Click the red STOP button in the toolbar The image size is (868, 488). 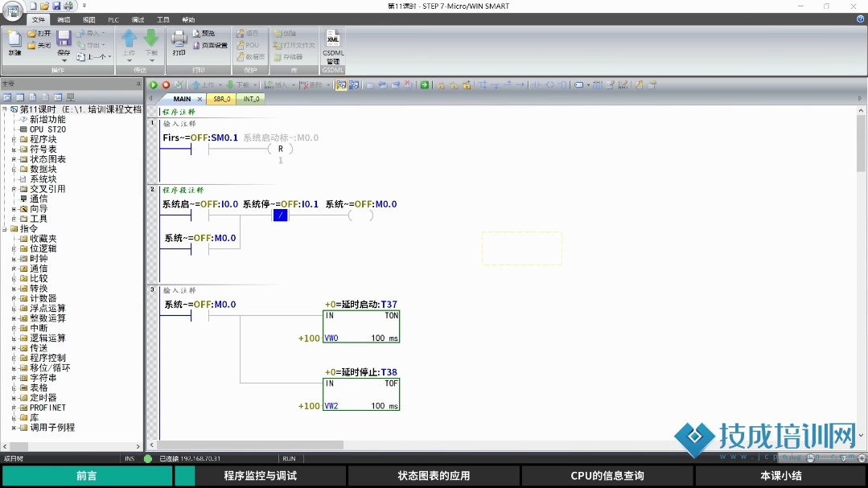[x=166, y=84]
